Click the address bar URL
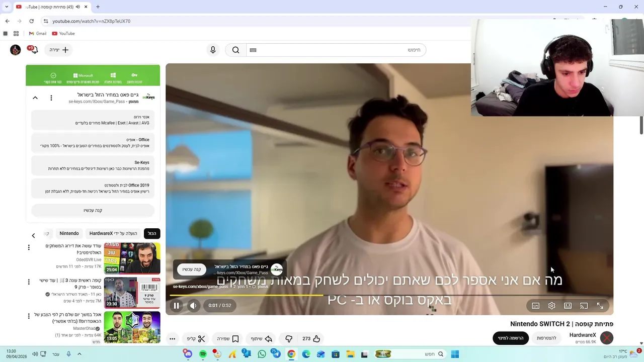The width and height of the screenshot is (644, 362). click(91, 21)
